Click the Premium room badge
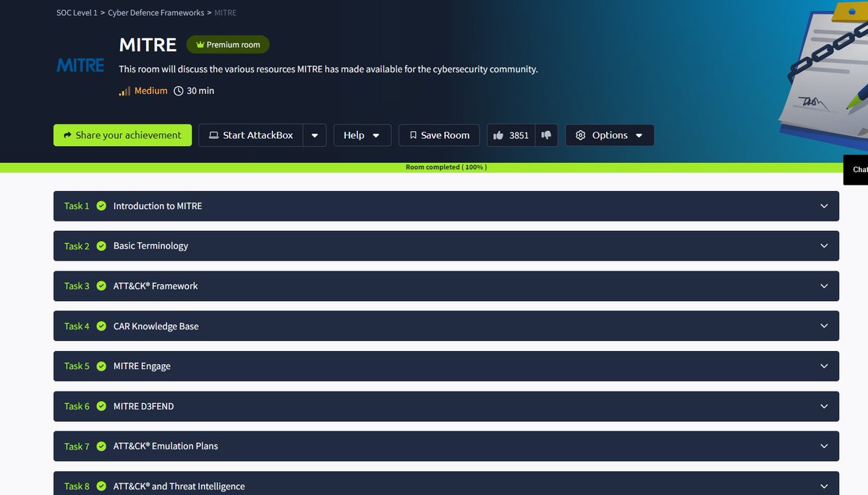The height and width of the screenshot is (495, 868). tap(228, 45)
